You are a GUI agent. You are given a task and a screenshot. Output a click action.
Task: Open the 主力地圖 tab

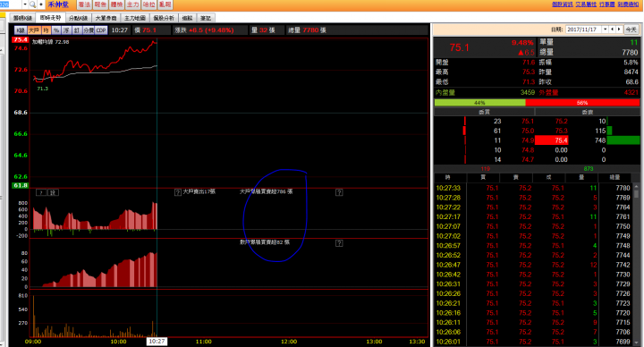[135, 18]
